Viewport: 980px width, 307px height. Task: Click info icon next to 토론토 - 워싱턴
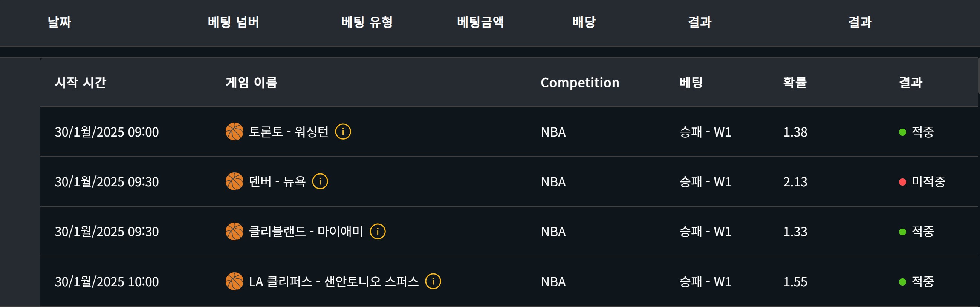343,132
